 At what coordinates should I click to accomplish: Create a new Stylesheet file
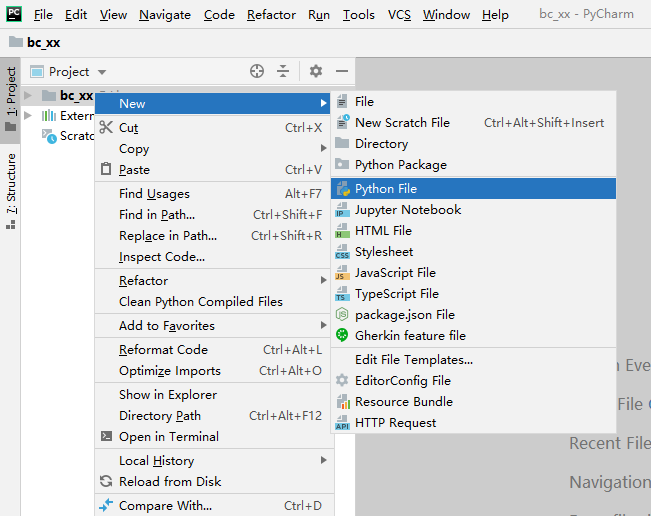(383, 252)
